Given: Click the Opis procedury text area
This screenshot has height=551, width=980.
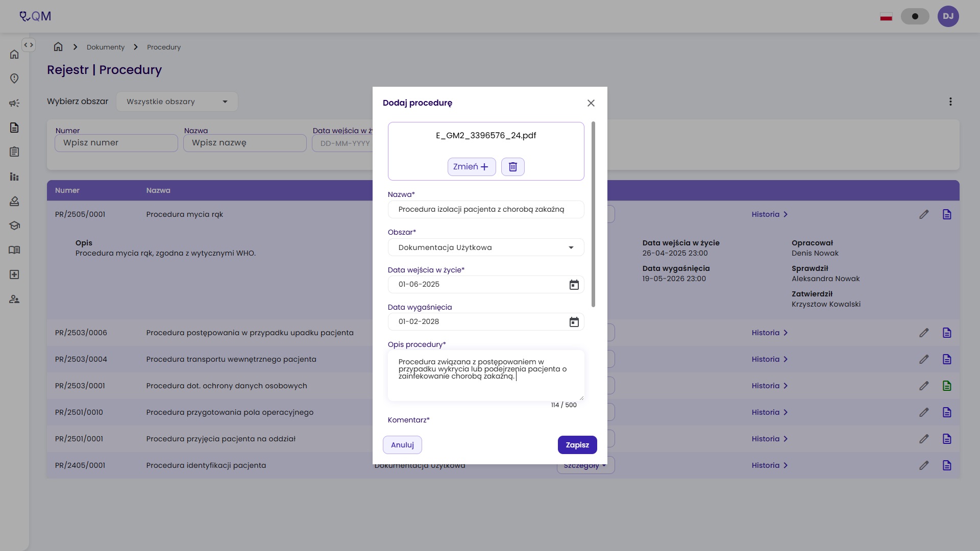Looking at the screenshot, I should point(486,375).
